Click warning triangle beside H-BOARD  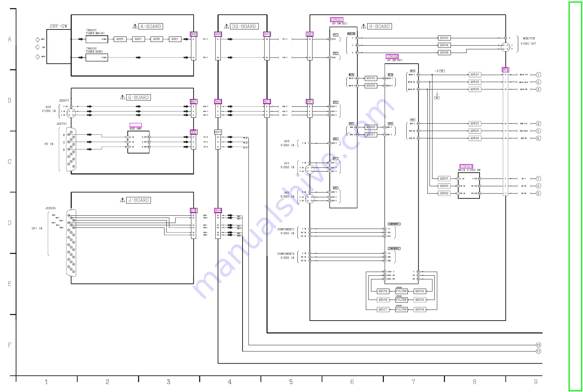tap(364, 27)
